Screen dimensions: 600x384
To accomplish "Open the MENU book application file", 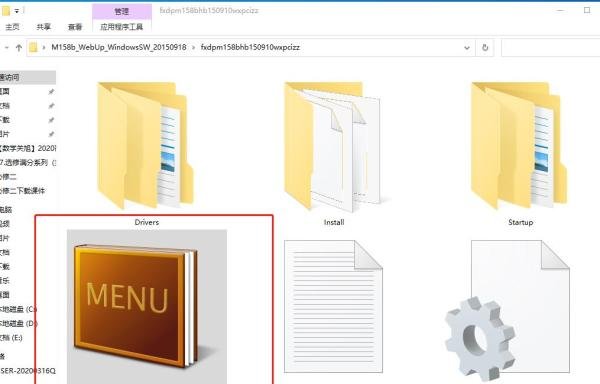I will pos(147,307).
